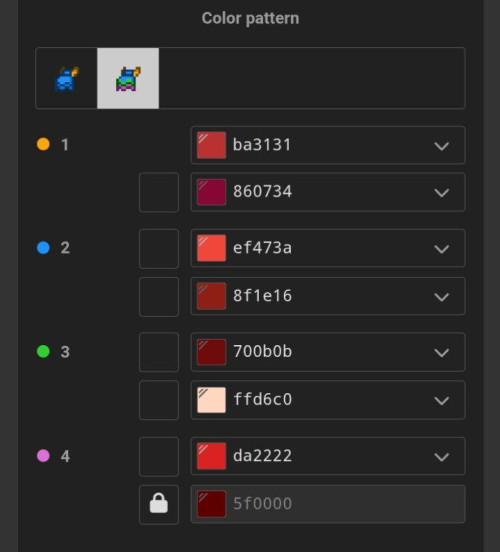The width and height of the screenshot is (500, 552).
Task: Expand the ba3131 color dropdown arrow
Action: 442,146
